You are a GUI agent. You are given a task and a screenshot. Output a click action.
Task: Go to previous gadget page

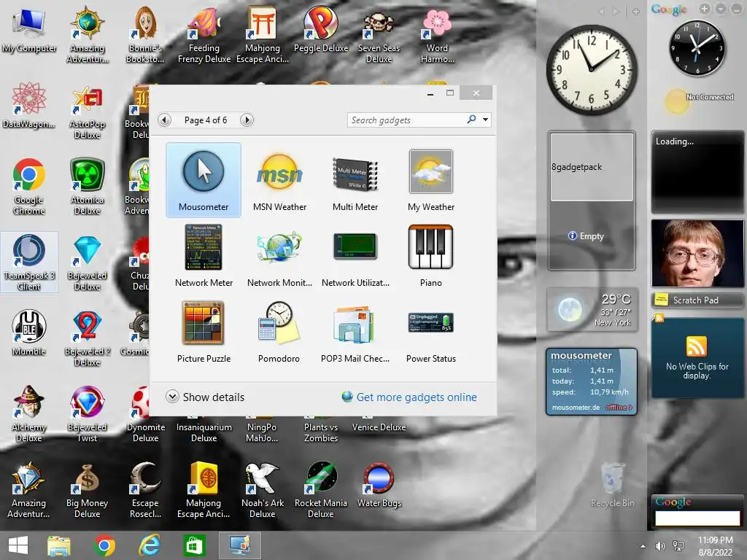tap(164, 120)
